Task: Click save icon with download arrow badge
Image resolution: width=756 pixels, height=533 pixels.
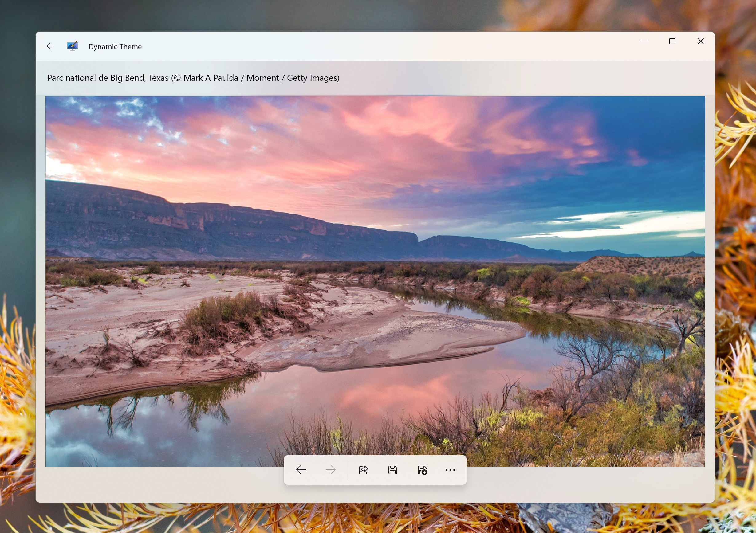Action: [x=422, y=470]
